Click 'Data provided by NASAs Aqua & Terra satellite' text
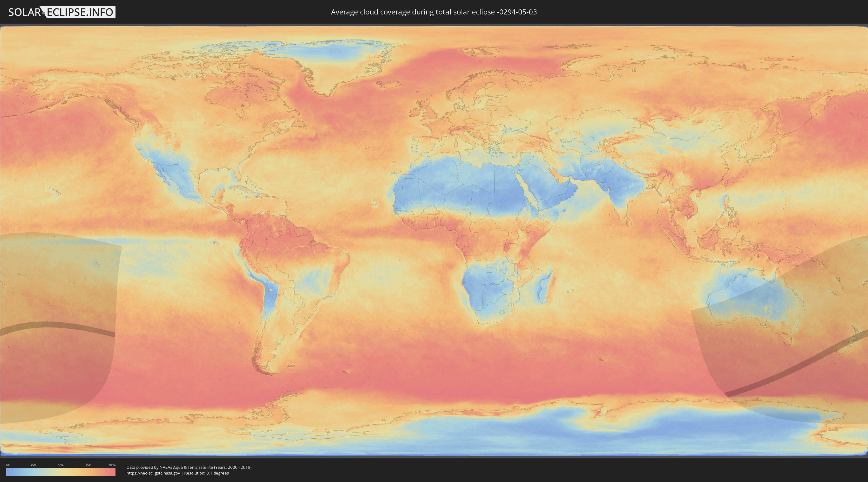Image resolution: width=868 pixels, height=482 pixels. pos(170,467)
